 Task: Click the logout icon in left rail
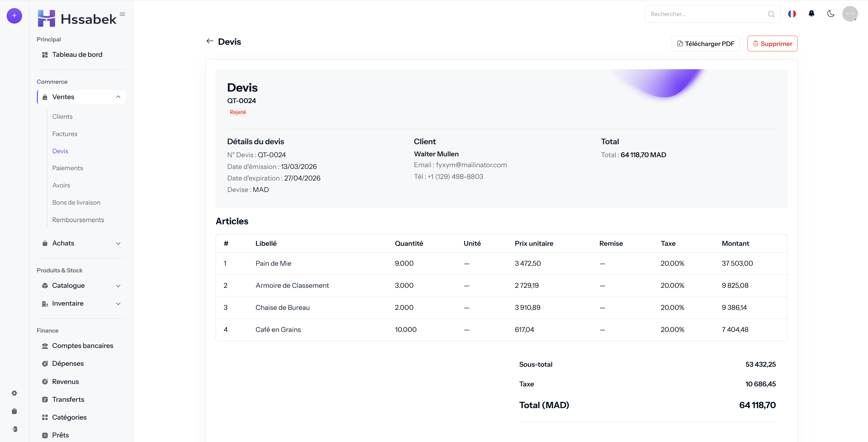tap(14, 429)
